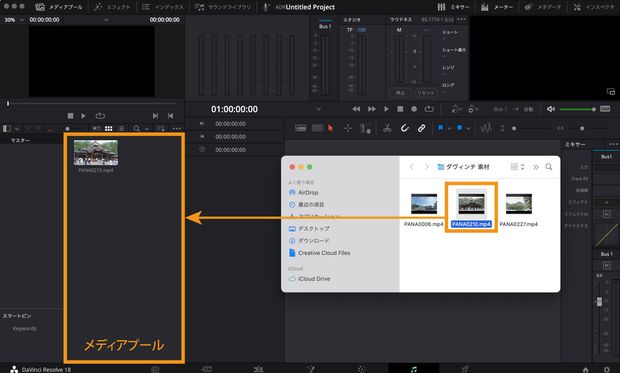Switch media pool to metadata view
Viewport: 620px width, 373px height.
[96, 129]
